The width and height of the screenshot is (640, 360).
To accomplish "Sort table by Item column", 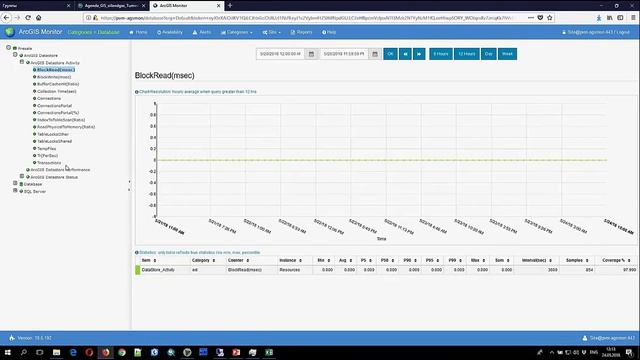I will pos(149,260).
